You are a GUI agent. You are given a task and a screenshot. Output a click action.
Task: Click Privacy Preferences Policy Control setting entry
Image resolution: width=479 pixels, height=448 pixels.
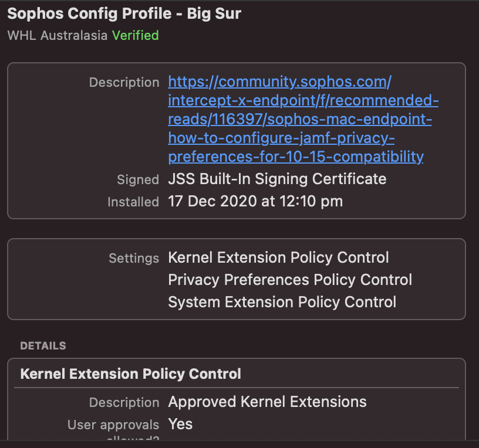[x=290, y=280]
